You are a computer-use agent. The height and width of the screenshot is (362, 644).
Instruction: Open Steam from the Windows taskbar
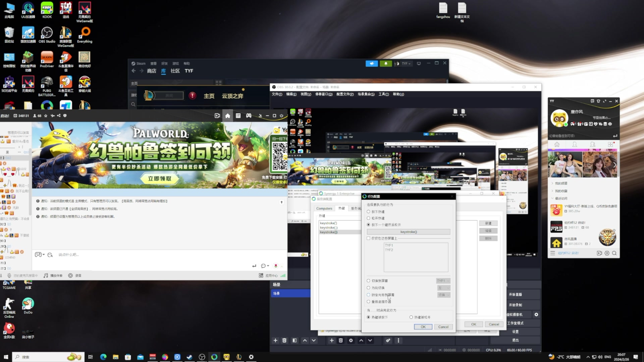(190, 357)
